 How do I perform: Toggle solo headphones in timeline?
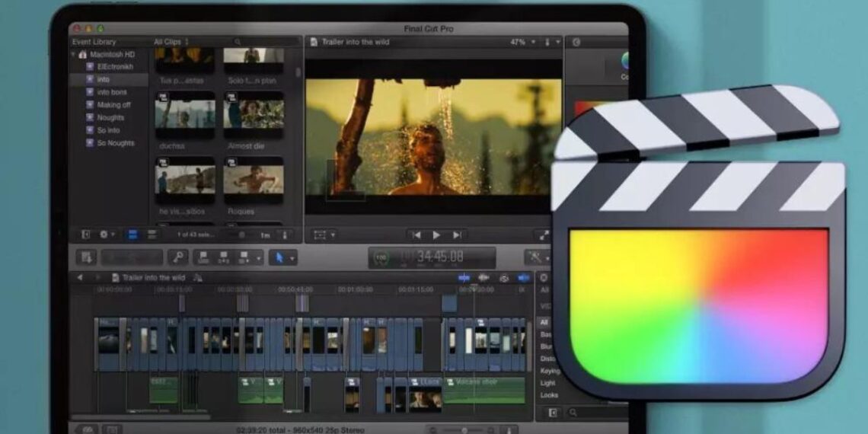click(x=504, y=278)
